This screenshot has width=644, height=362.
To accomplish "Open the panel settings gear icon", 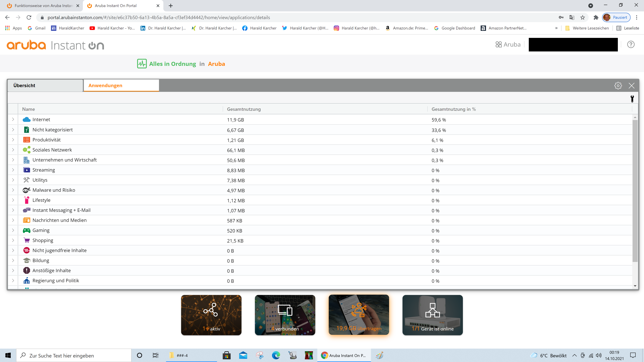I will (x=618, y=85).
